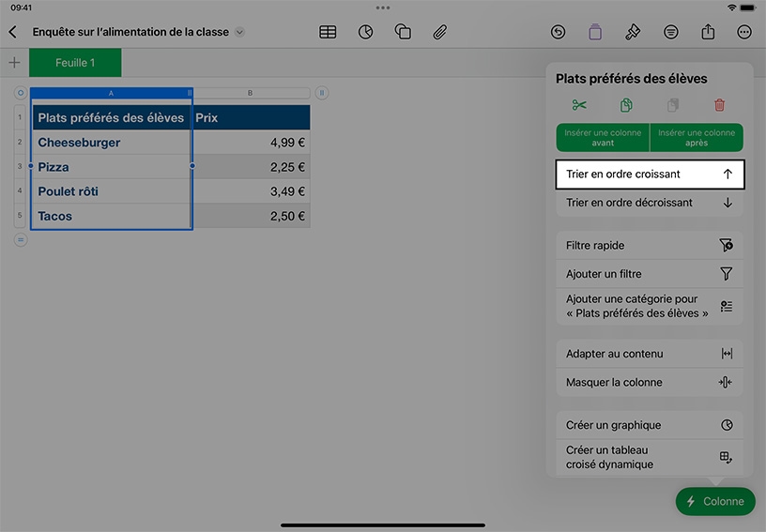Open the paperclip media attachment icon

[439, 32]
